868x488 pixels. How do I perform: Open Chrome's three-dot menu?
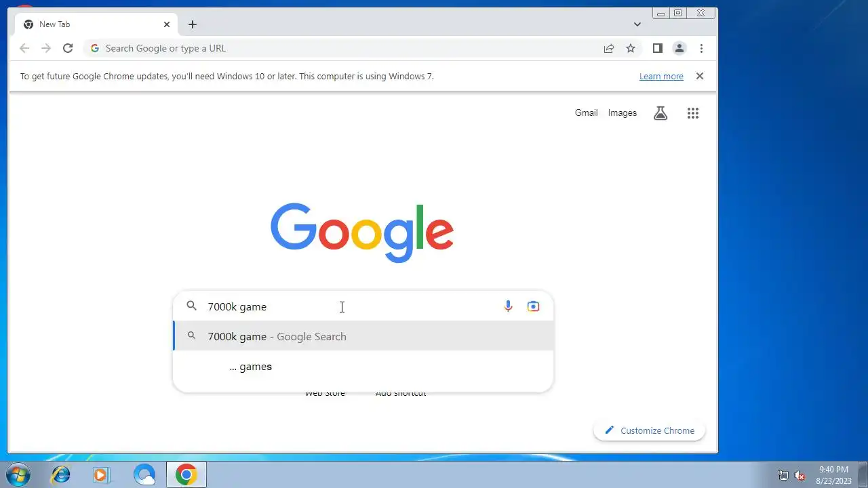point(701,48)
